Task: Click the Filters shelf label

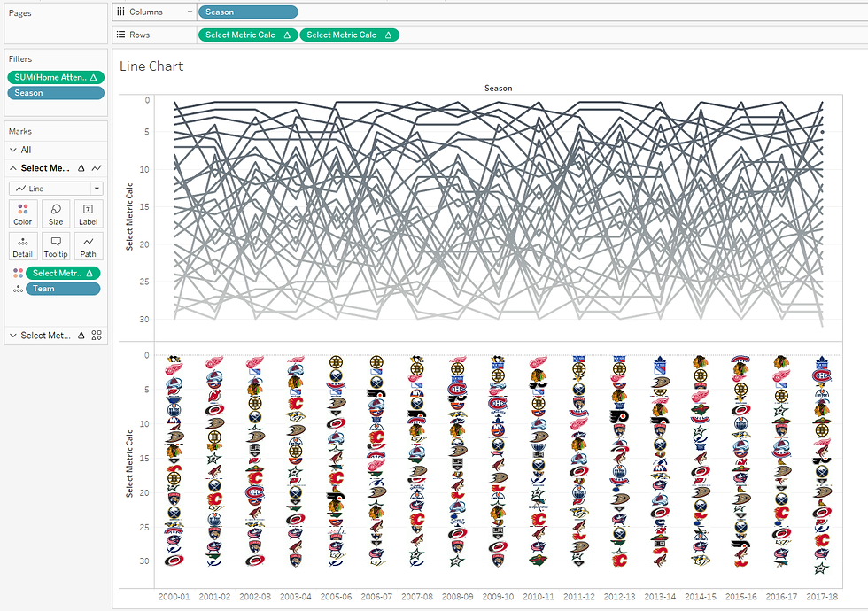Action: click(x=20, y=59)
